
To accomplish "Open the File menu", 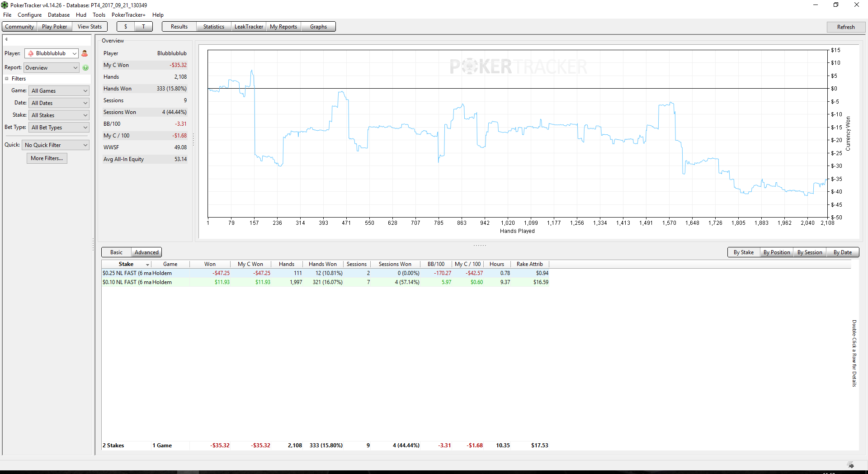I will click(7, 15).
